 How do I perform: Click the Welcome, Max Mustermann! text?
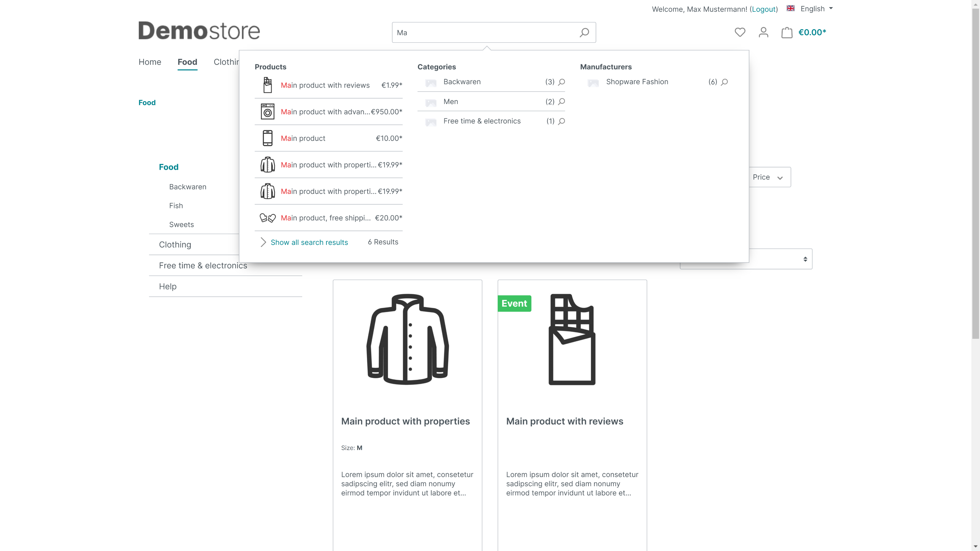pyautogui.click(x=699, y=9)
